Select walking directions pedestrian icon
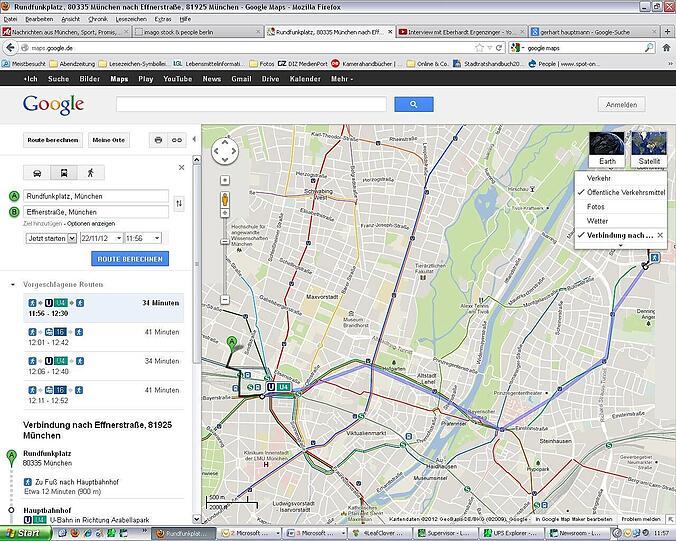The height and width of the screenshot is (541, 676). coord(91,173)
